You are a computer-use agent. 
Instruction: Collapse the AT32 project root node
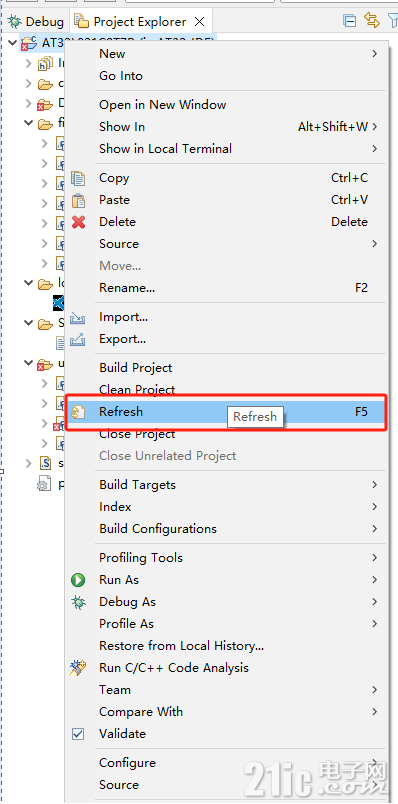tap(13, 42)
